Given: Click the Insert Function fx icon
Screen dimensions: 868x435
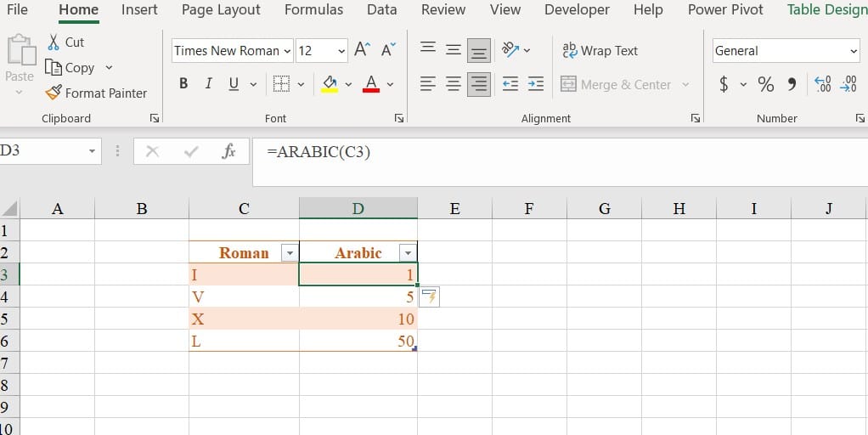Looking at the screenshot, I should [228, 151].
